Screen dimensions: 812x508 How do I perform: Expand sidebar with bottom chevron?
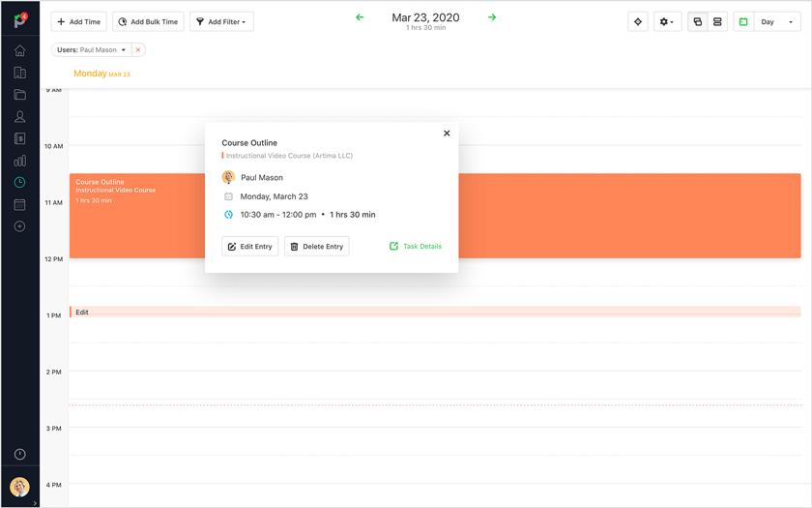(x=35, y=503)
